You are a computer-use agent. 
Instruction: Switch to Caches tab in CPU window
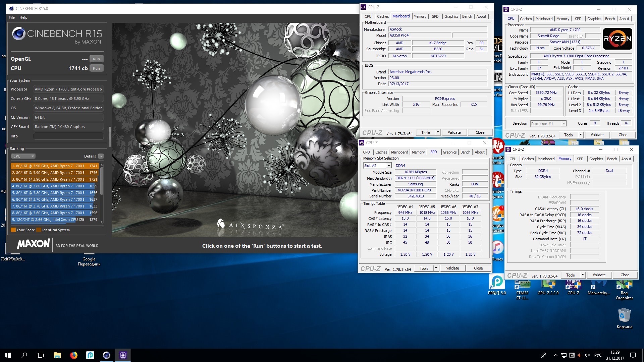[526, 19]
